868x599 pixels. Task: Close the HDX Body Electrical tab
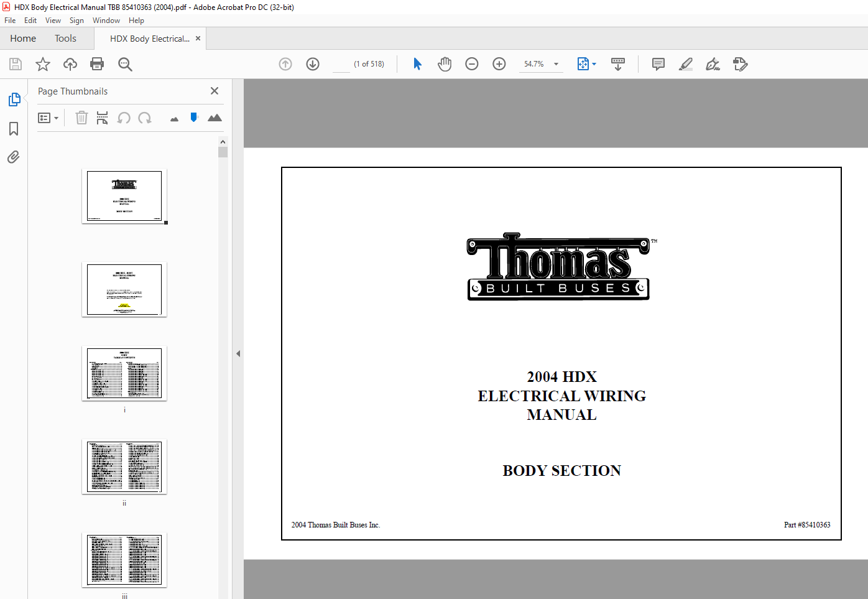tap(198, 39)
